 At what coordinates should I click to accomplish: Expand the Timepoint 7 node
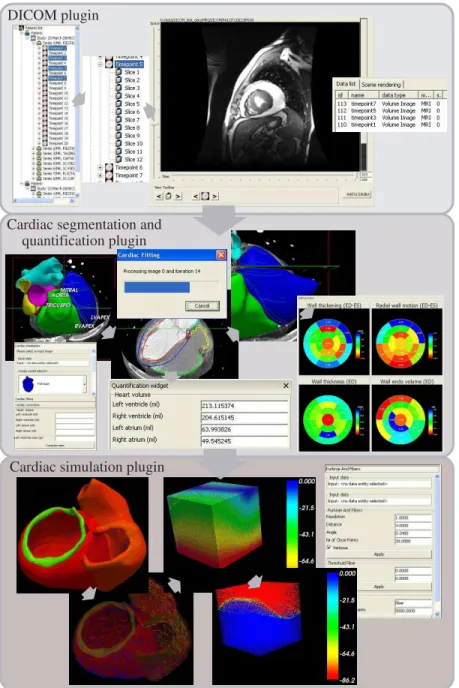click(x=100, y=176)
